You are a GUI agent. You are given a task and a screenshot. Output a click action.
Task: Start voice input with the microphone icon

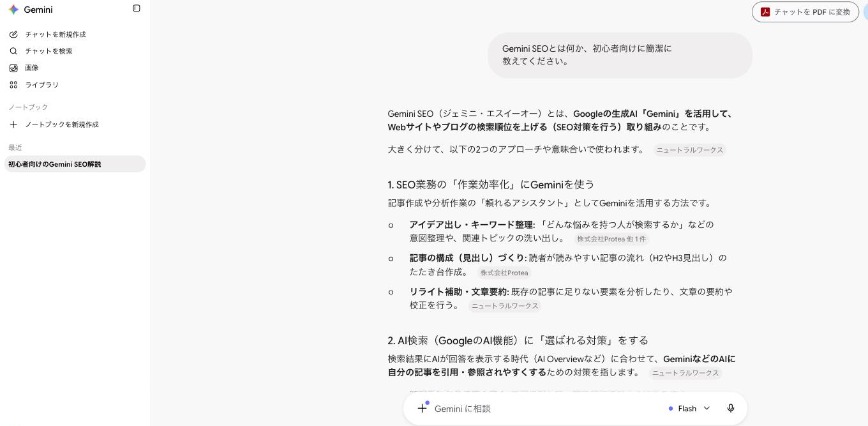click(731, 408)
